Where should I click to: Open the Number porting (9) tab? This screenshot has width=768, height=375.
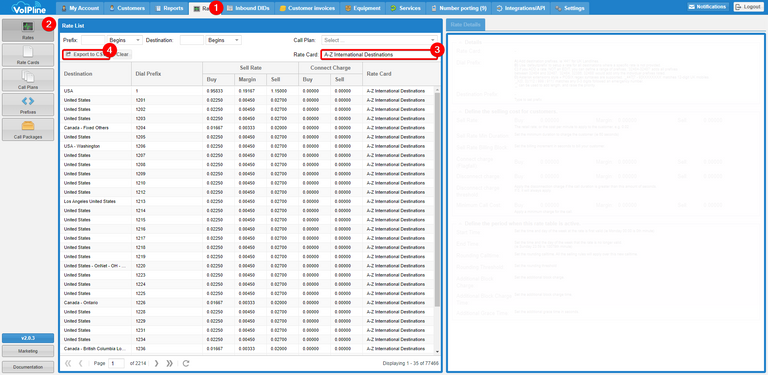[458, 8]
